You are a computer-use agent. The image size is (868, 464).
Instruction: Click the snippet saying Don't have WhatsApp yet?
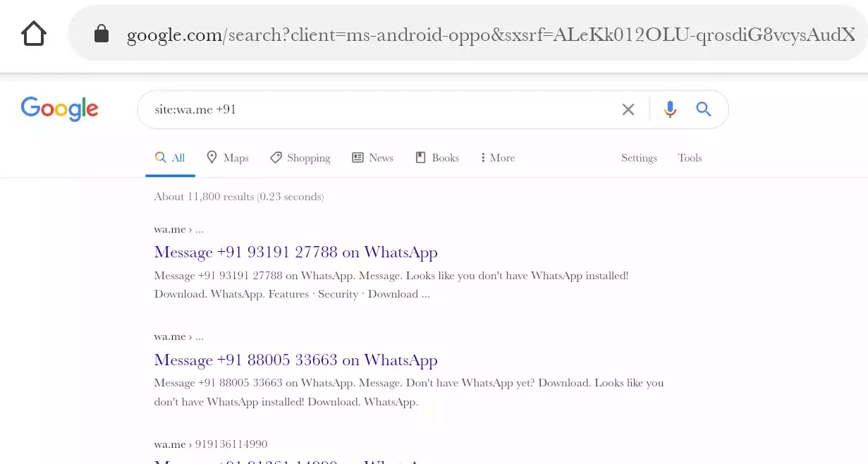(409, 393)
